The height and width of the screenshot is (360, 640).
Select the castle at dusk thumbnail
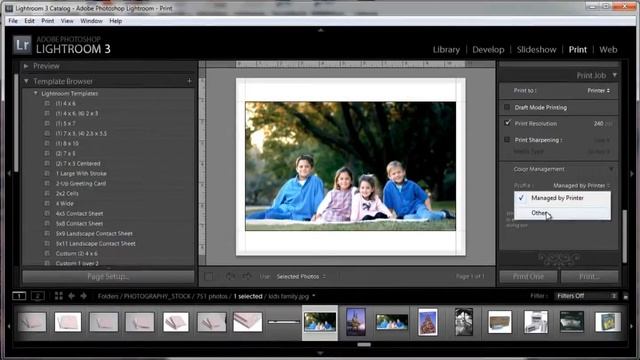[356, 322]
